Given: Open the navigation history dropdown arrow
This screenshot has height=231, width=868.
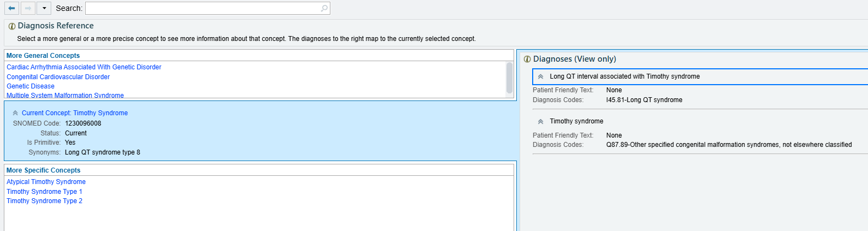Looking at the screenshot, I should tap(44, 8).
